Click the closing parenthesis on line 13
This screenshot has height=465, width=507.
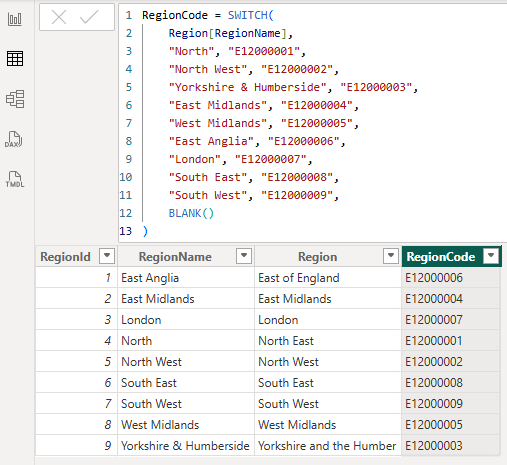click(145, 231)
